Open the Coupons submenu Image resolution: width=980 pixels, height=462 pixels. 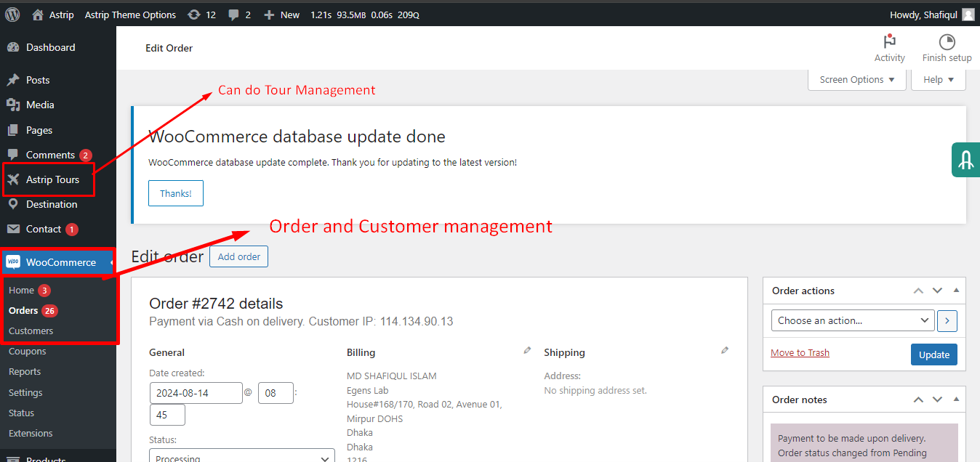coord(27,351)
